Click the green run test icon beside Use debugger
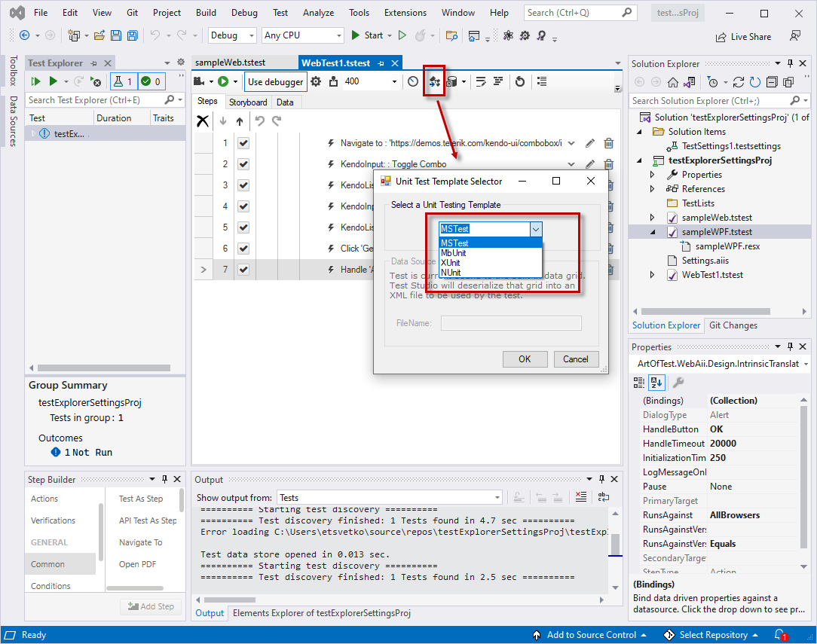 coord(223,81)
